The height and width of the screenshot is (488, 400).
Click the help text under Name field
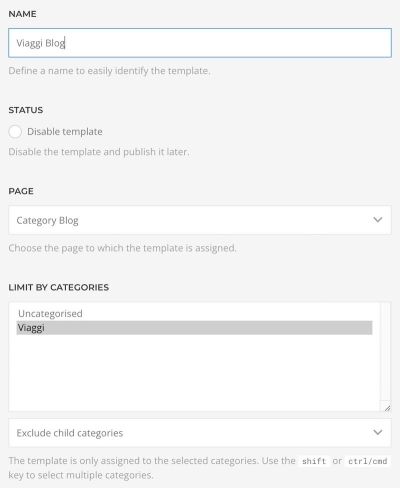pyautogui.click(x=109, y=71)
